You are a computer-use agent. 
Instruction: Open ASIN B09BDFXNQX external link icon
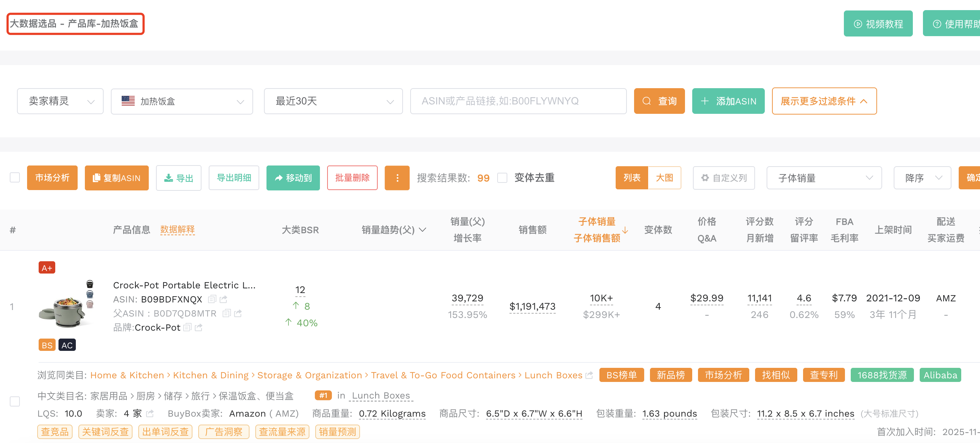click(223, 299)
